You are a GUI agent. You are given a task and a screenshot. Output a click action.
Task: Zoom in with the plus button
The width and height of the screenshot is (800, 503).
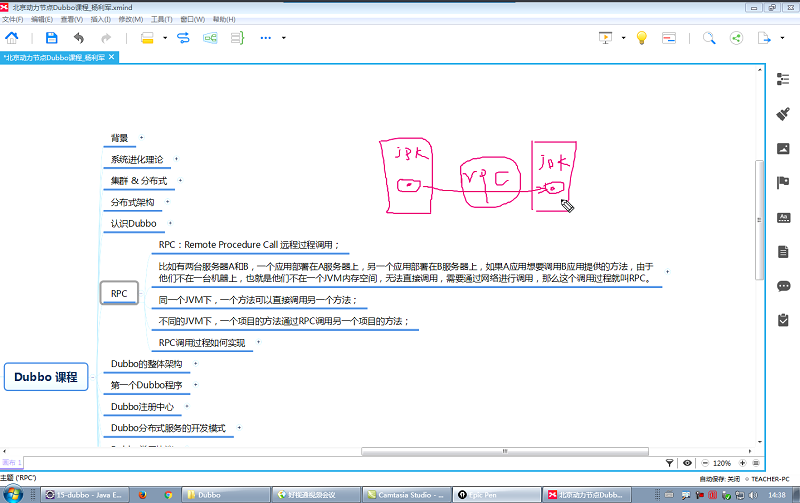coord(742,463)
